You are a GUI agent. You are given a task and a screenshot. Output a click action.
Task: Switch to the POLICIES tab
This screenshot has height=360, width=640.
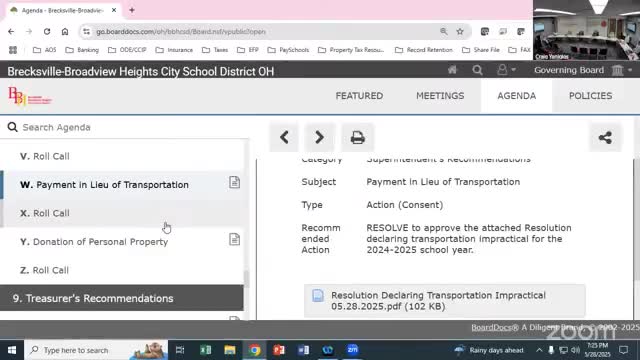tap(590, 96)
